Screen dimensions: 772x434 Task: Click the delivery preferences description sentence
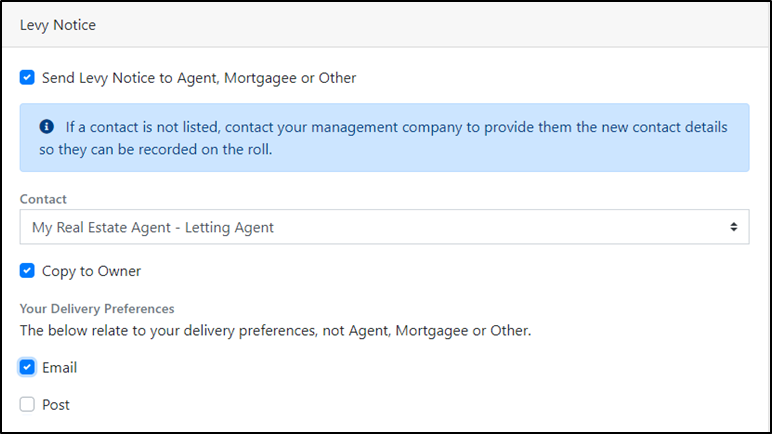point(275,330)
